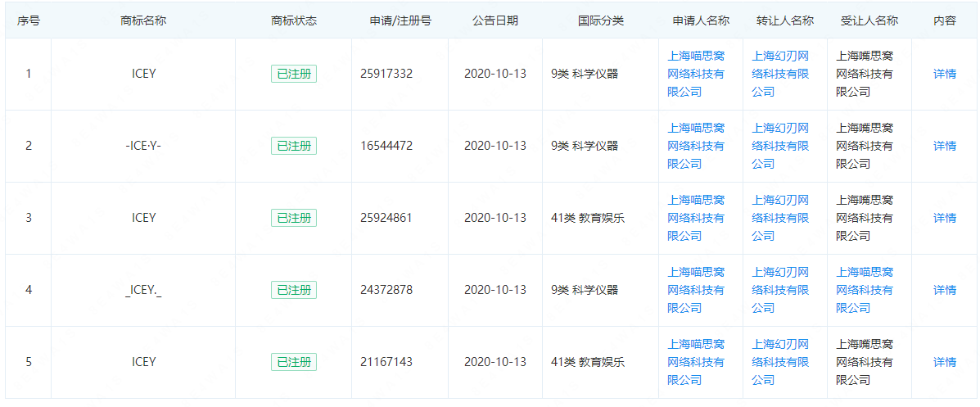Click 已注册 status badge for 16544472
Image resolution: width=980 pixels, height=407 pixels.
point(294,146)
